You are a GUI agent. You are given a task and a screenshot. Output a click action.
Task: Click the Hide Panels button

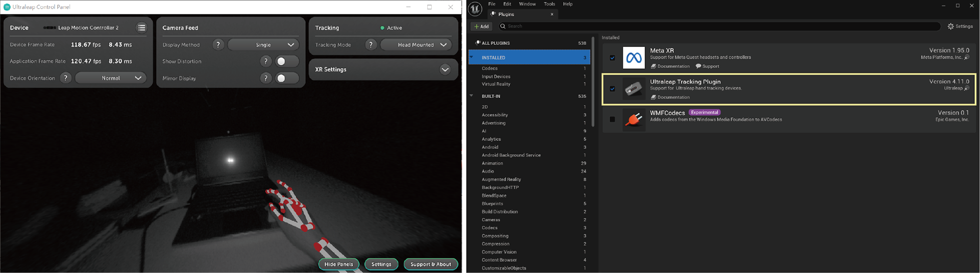tap(339, 264)
